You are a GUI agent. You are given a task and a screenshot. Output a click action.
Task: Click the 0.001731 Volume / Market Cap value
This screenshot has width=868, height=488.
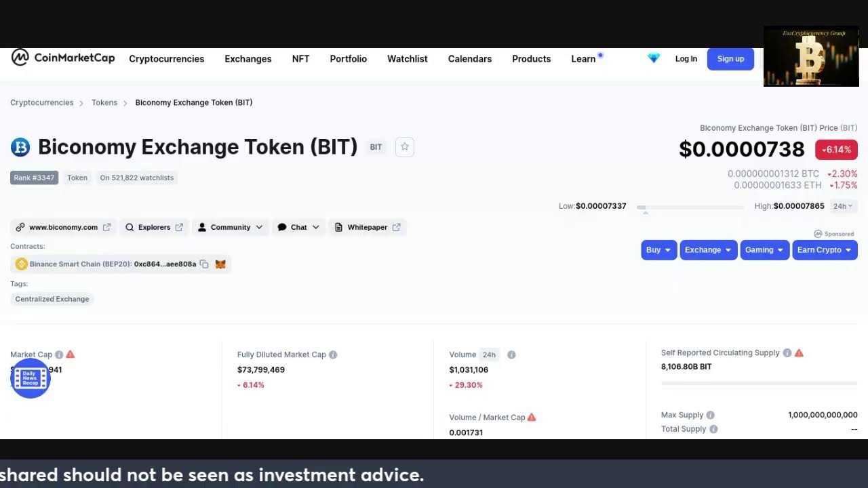[466, 432]
